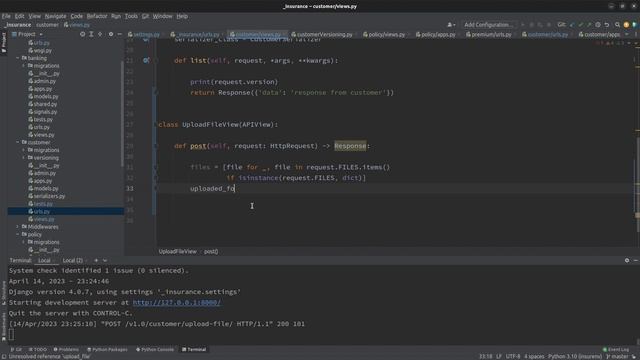Viewport: 640px width, 360px height.
Task: Click UploadFileView in breadcrumb bar
Action: click(x=178, y=252)
